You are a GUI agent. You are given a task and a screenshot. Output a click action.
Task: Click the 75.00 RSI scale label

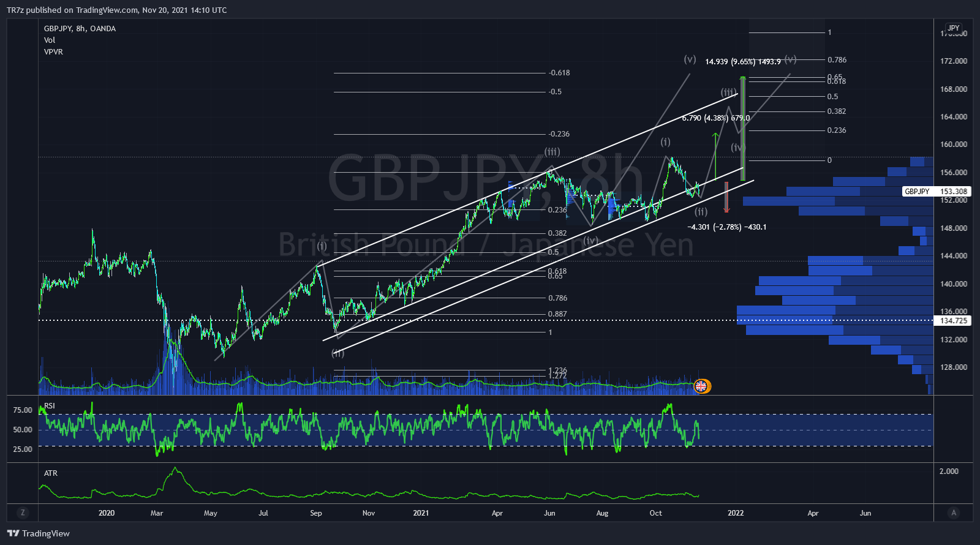(x=23, y=410)
